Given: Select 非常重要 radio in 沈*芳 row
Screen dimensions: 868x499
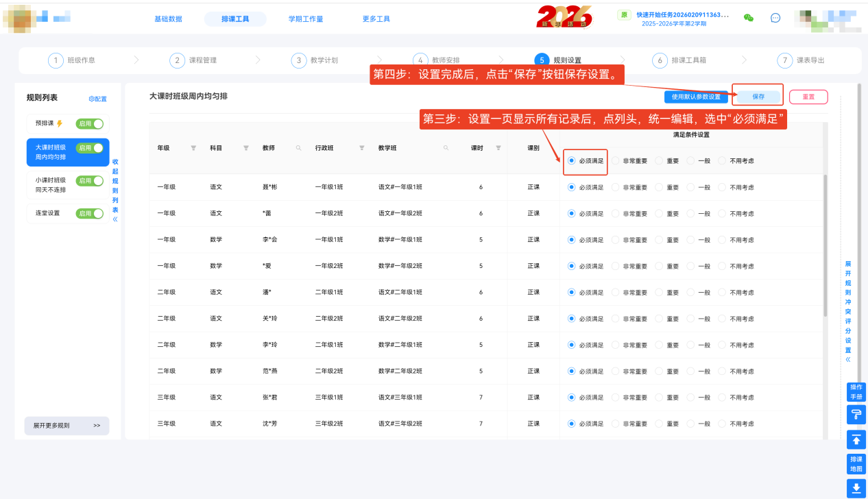Looking at the screenshot, I should (615, 424).
